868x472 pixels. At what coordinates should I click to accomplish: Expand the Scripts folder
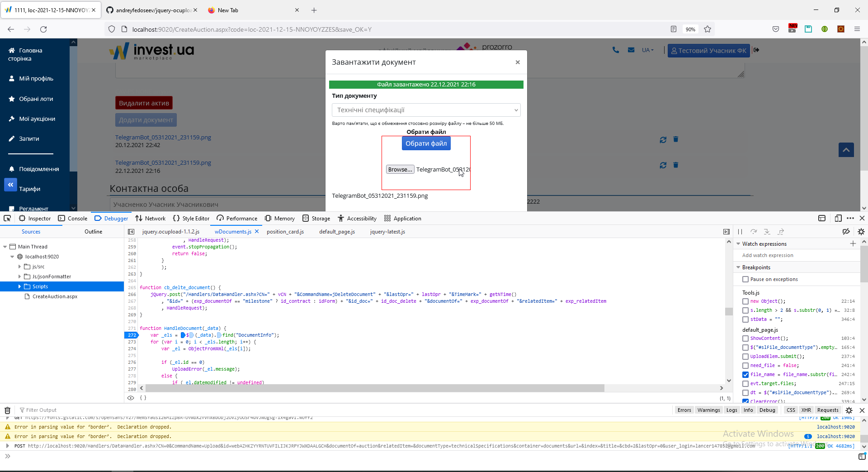click(x=19, y=286)
